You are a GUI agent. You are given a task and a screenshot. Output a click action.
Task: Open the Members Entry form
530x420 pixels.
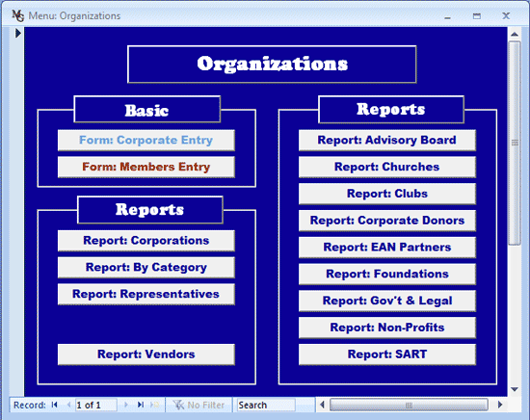click(146, 167)
